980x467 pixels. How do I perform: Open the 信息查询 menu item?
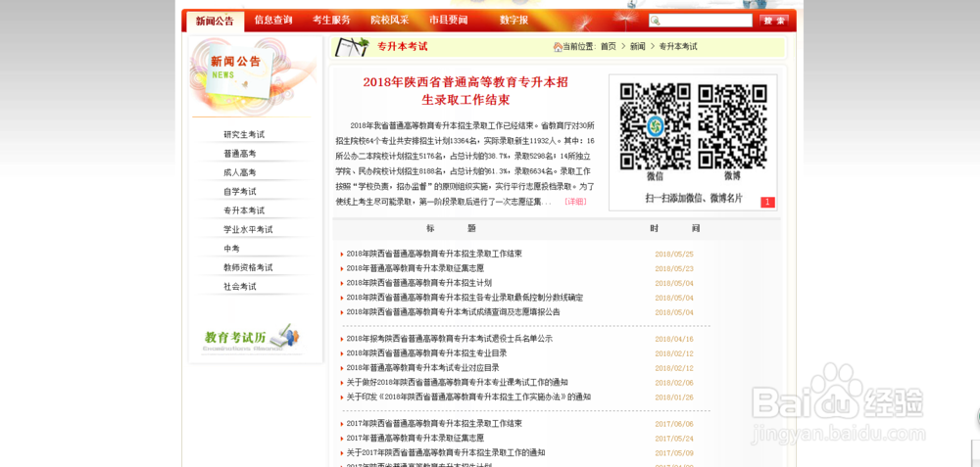[x=273, y=20]
